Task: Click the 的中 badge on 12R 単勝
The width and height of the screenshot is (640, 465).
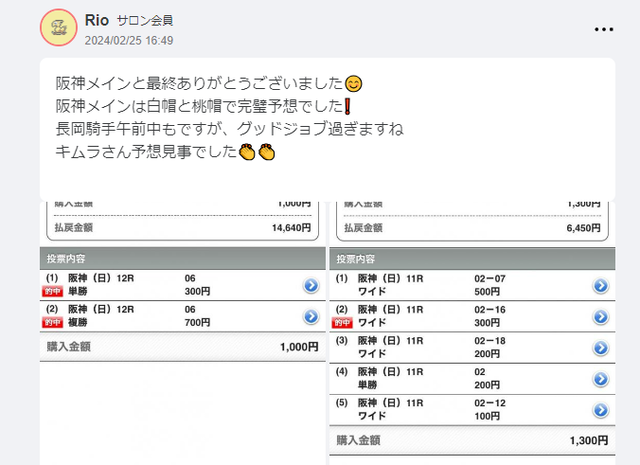Action: click(52, 291)
